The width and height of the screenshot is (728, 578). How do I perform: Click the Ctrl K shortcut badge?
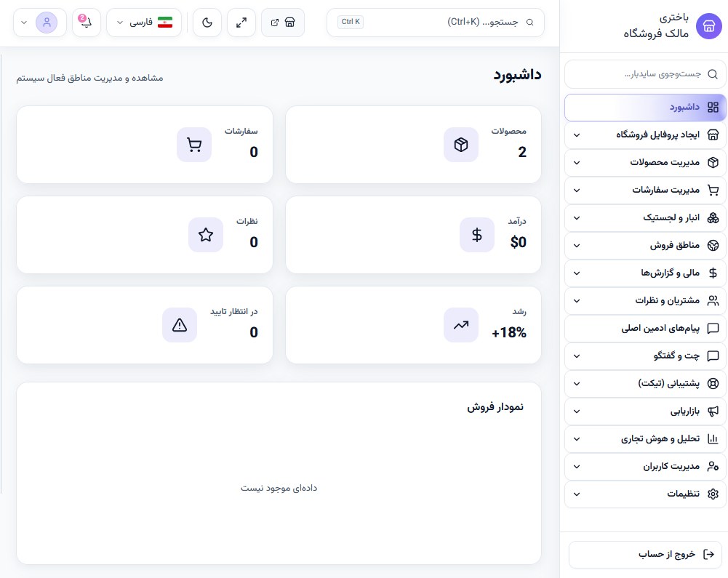[351, 22]
